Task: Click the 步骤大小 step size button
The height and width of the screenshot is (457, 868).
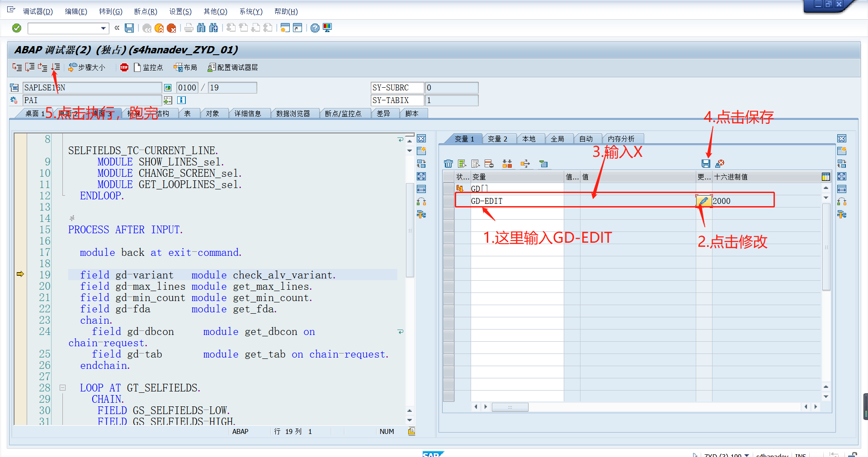Action: (x=87, y=67)
